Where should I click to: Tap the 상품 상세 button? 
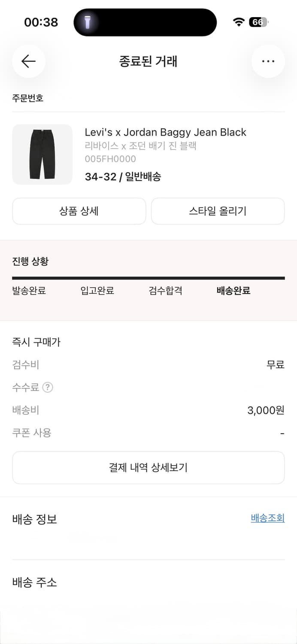coord(79,211)
